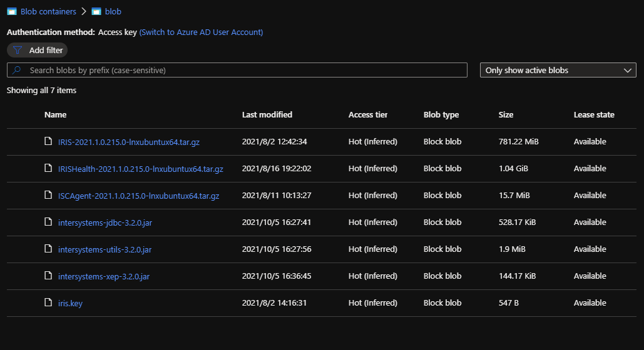644x350 pixels.
Task: Expand the dropdown chevron arrow
Action: [x=627, y=70]
